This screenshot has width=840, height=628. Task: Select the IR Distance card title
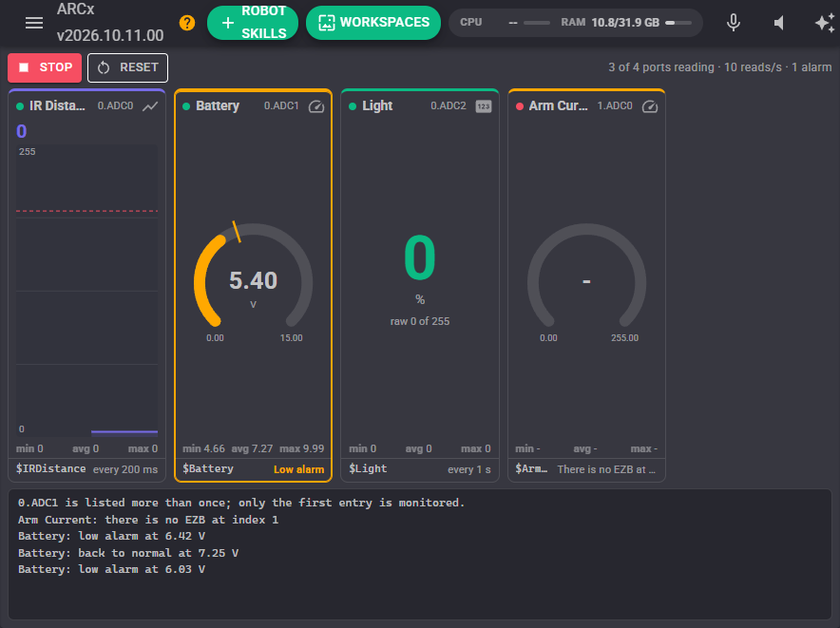click(x=57, y=106)
